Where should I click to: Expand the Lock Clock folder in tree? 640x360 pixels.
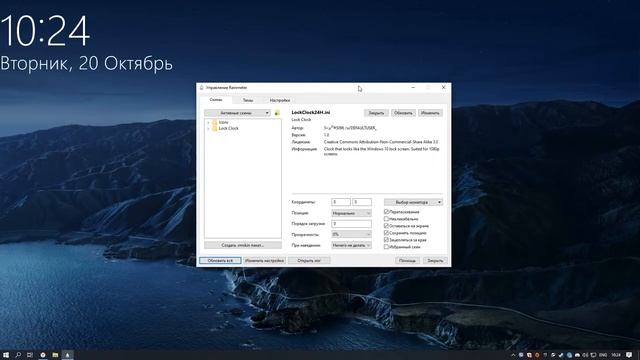point(208,129)
